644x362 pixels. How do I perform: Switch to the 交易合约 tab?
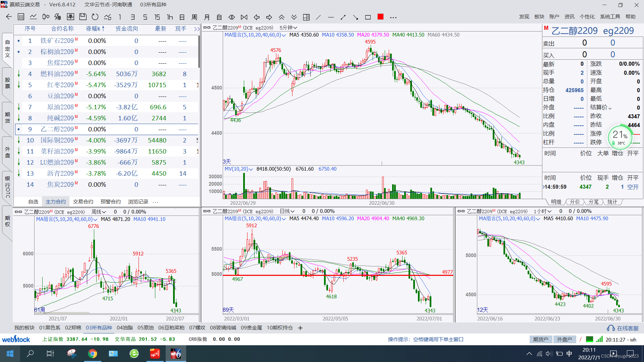click(83, 202)
